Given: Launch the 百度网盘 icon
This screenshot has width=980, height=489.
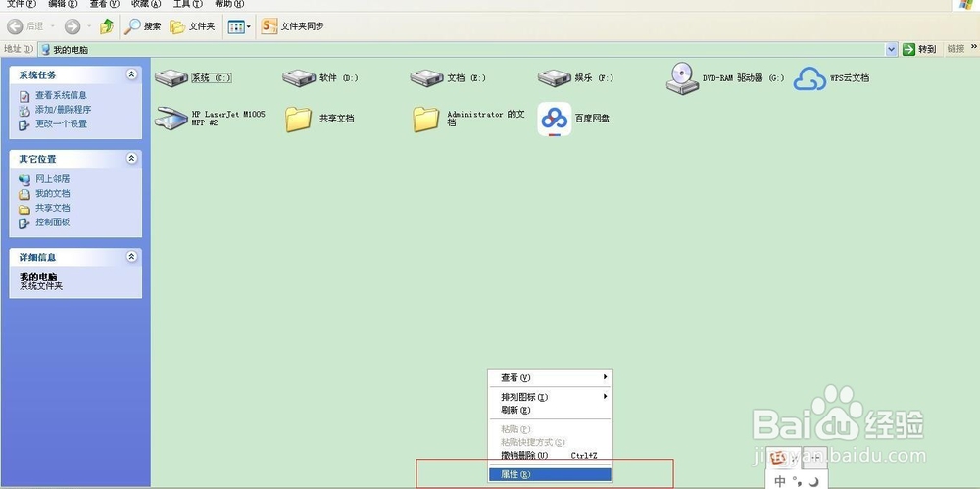Looking at the screenshot, I should tap(555, 119).
